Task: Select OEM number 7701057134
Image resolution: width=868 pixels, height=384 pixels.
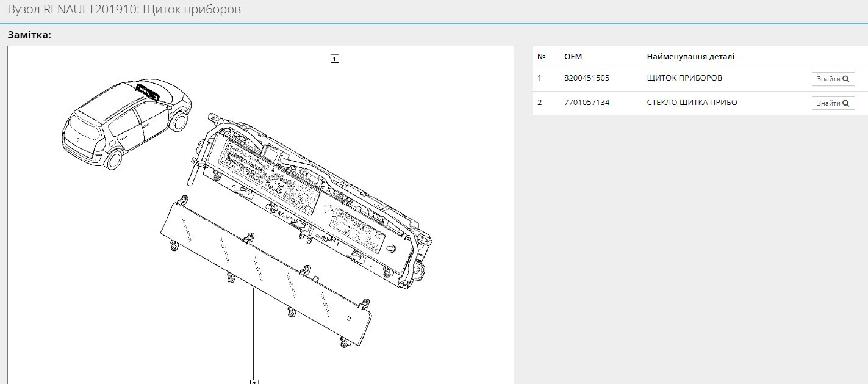Action: [586, 103]
